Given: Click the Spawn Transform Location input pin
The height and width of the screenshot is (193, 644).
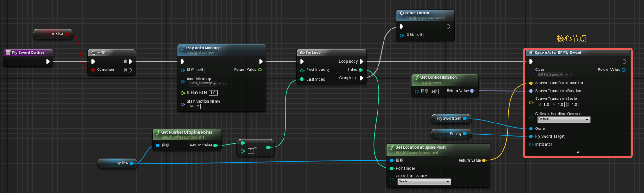Looking at the screenshot, I should 531,83.
